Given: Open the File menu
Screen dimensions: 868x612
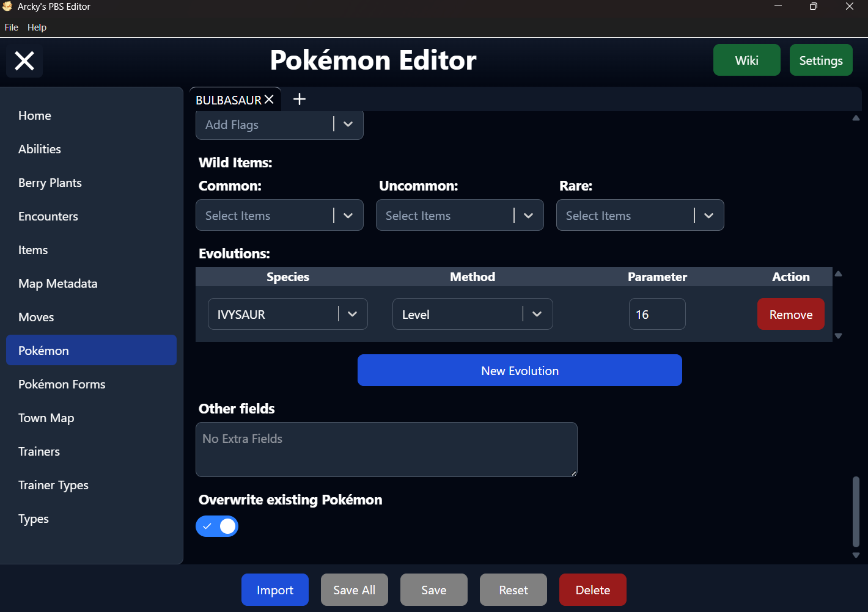Looking at the screenshot, I should [x=11, y=27].
